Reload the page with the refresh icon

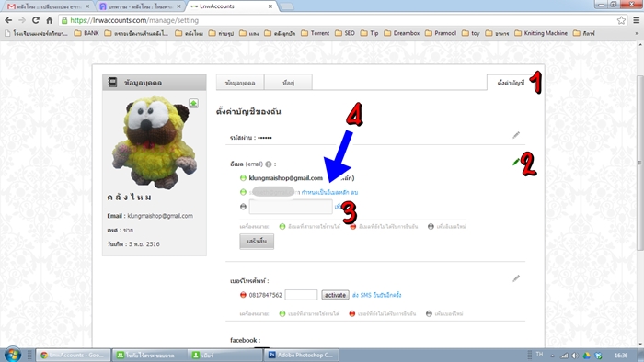tap(36, 20)
